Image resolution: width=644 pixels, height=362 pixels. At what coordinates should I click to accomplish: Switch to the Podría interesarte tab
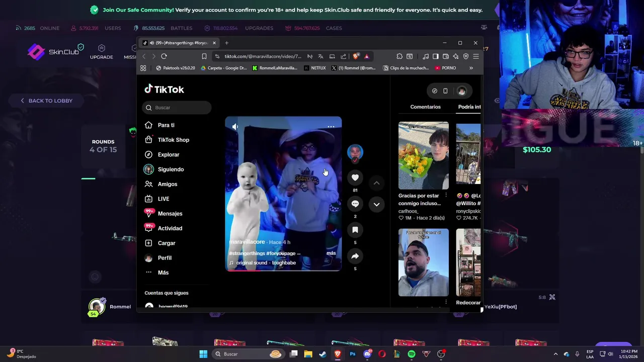(469, 107)
